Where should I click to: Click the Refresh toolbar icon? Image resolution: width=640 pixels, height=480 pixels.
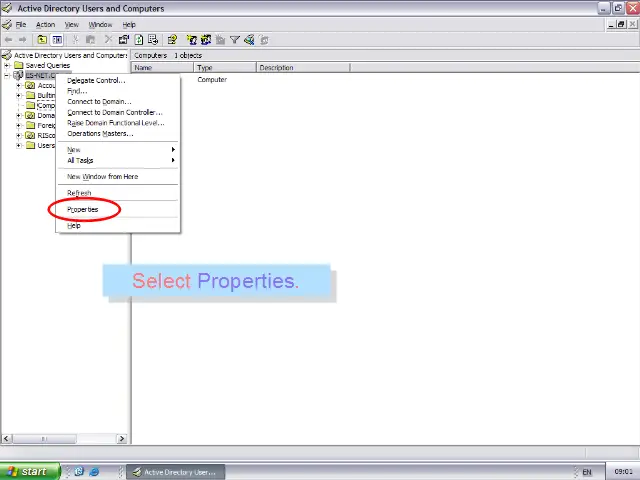(x=139, y=40)
